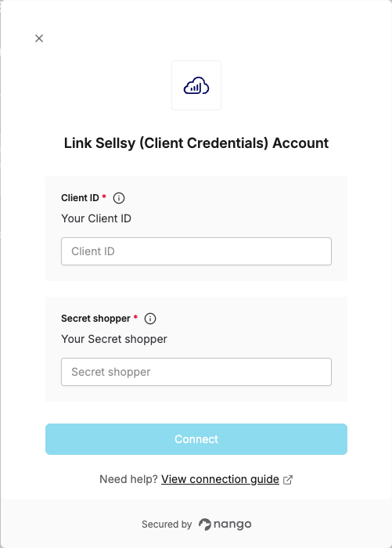Show info tooltip for Secret shopper
The image size is (392, 548).
click(150, 319)
